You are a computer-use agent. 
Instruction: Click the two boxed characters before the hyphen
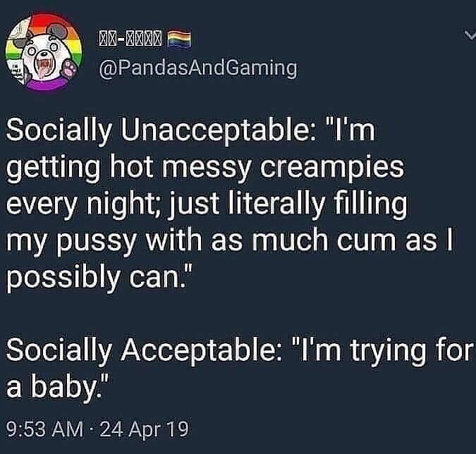[108, 39]
